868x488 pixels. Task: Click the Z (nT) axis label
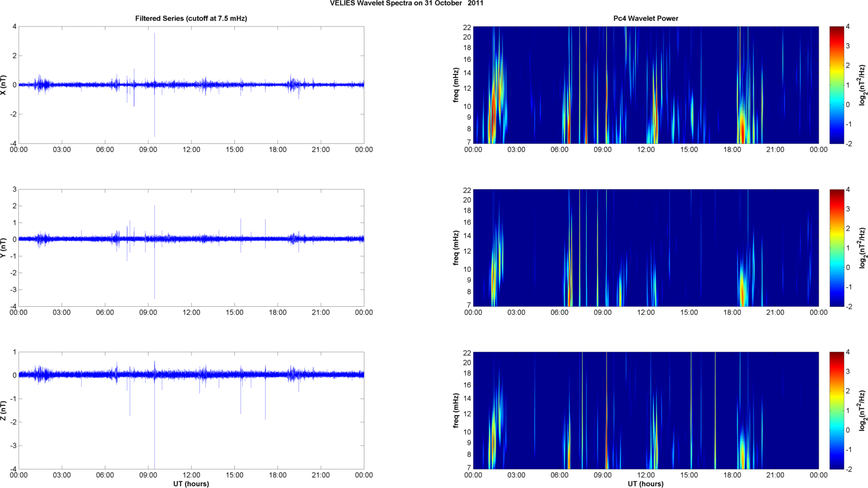(4, 411)
